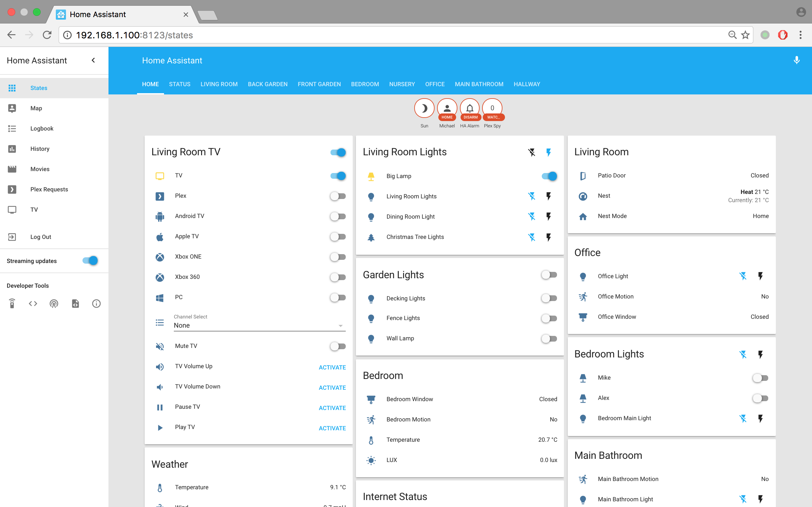
Task: Open the Logbook sidebar item
Action: pyautogui.click(x=42, y=128)
